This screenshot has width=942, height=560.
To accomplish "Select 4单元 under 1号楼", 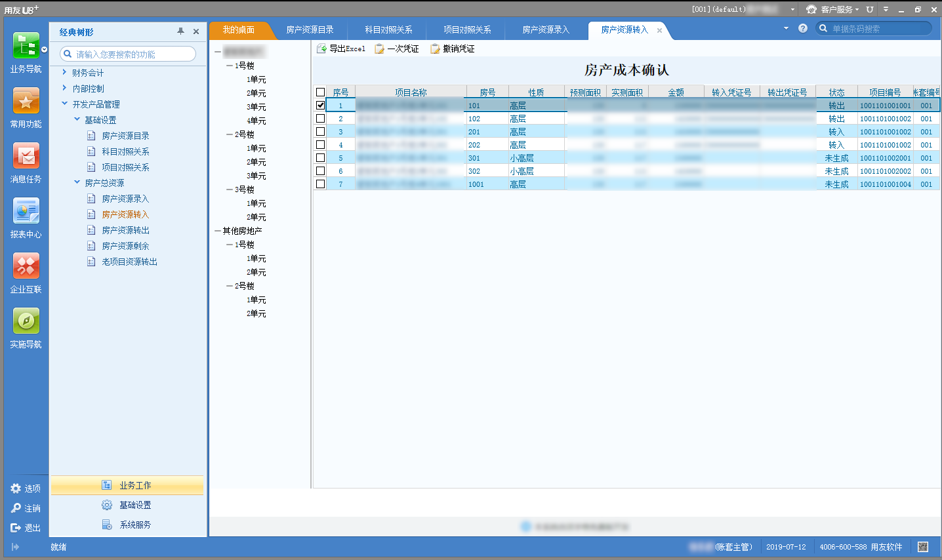I will (x=256, y=121).
